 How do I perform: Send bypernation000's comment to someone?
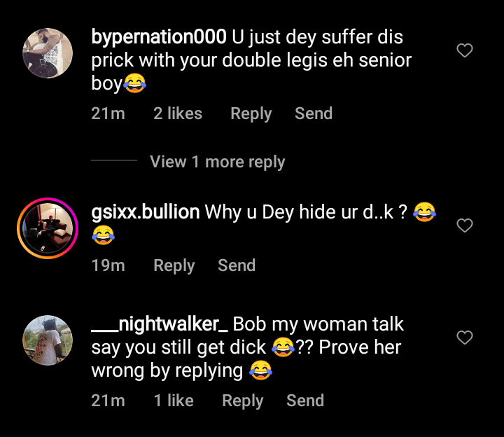click(x=313, y=113)
